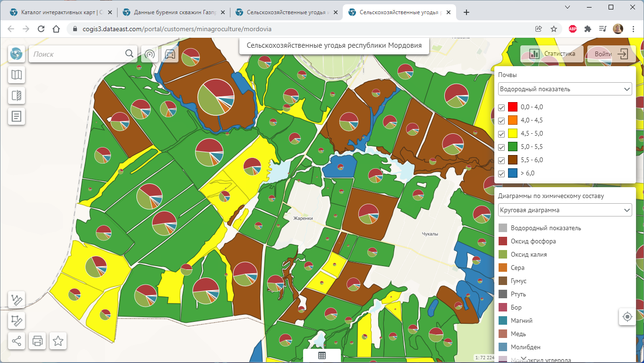The height and width of the screenshot is (363, 644).
Task: Expand the legend panel bottom chevron
Action: pos(523,358)
